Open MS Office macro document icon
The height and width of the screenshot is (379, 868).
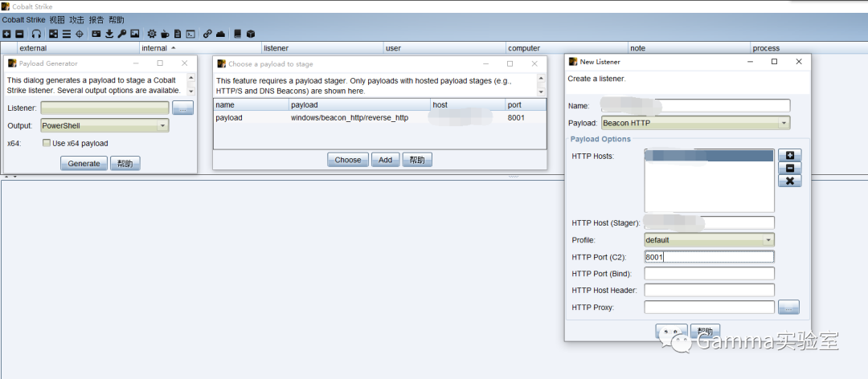point(177,34)
